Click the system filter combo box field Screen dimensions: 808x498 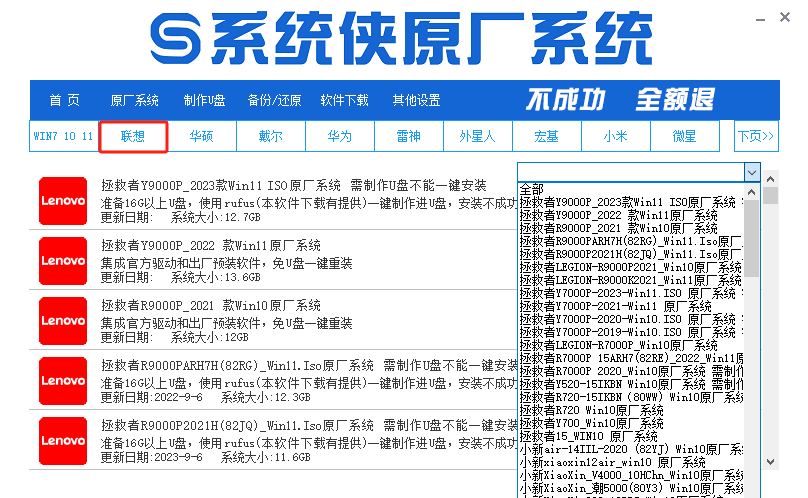pyautogui.click(x=631, y=172)
